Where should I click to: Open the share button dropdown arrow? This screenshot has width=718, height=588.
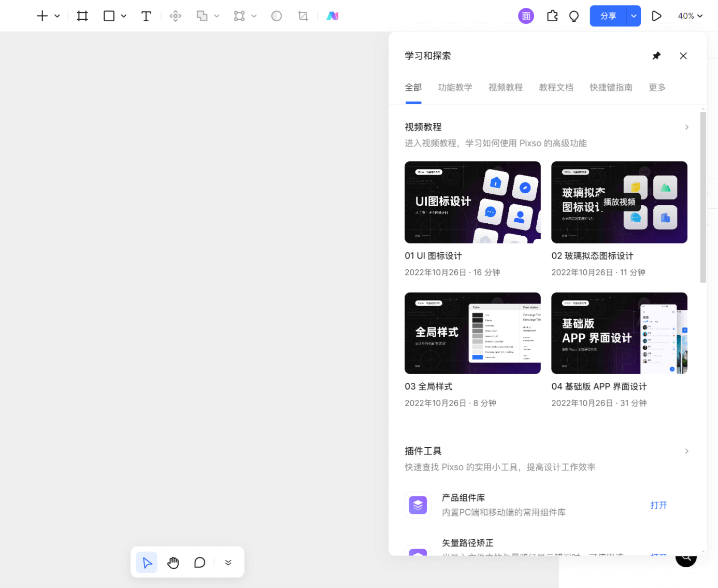click(634, 16)
